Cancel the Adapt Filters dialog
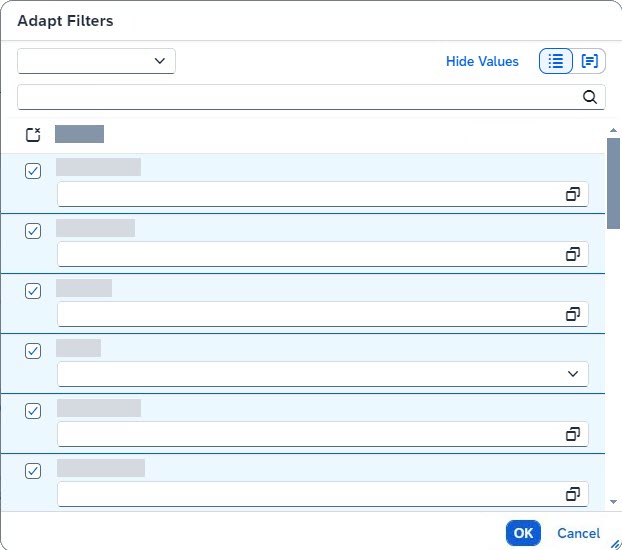This screenshot has height=550, width=622. tap(578, 533)
